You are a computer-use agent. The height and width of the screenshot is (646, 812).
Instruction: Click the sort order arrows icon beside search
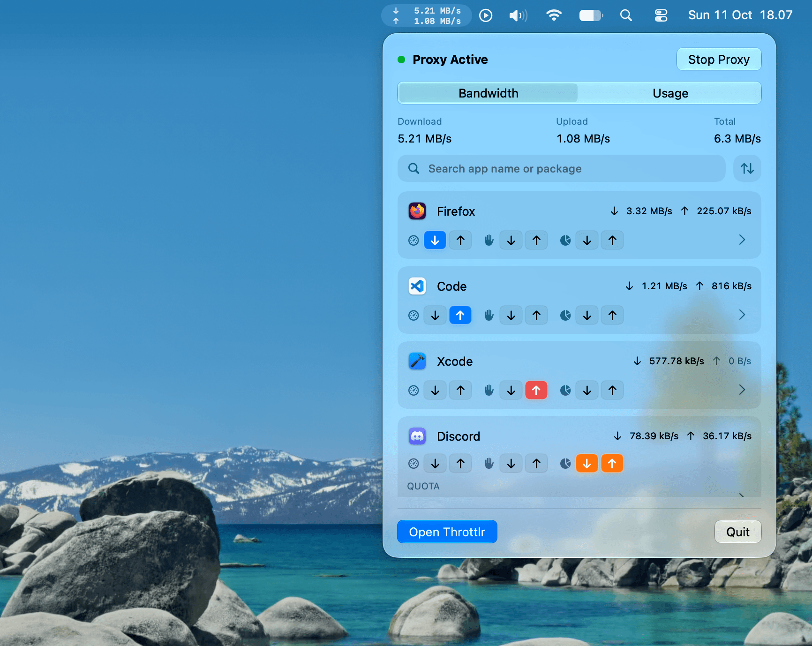[x=747, y=168]
